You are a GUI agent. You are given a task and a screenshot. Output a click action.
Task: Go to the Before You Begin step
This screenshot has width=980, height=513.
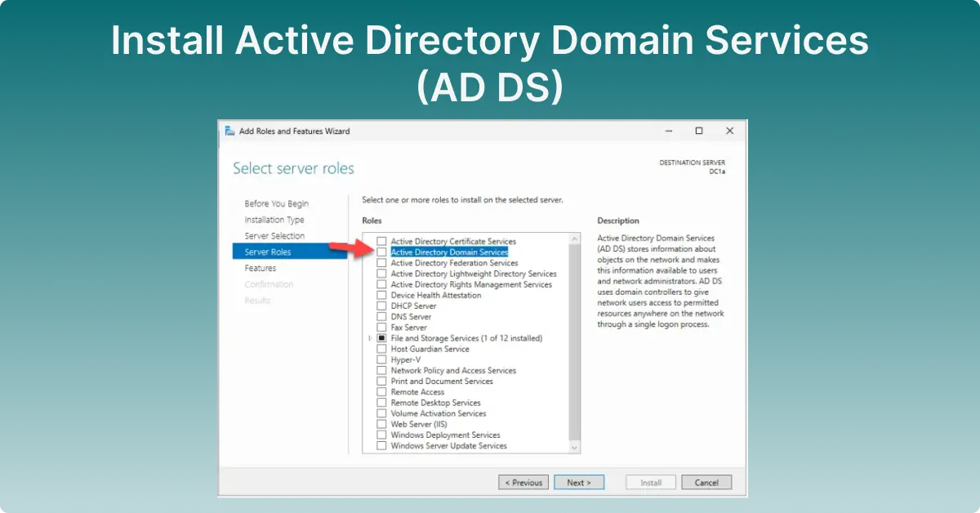click(x=277, y=203)
